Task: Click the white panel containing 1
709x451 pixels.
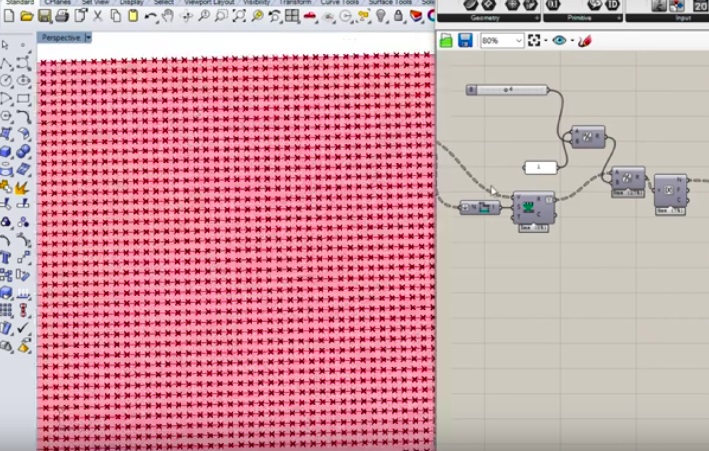Action: 541,167
